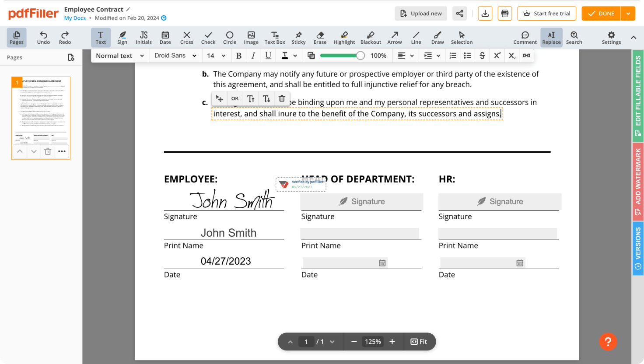Select the Sticky note tool
The image size is (644, 364).
[x=298, y=37]
